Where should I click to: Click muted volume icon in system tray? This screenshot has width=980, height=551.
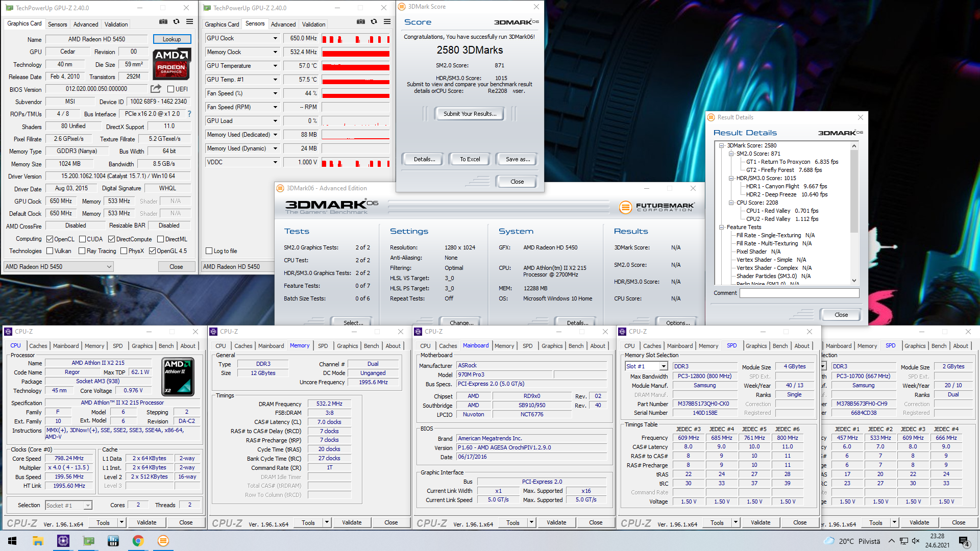(916, 541)
